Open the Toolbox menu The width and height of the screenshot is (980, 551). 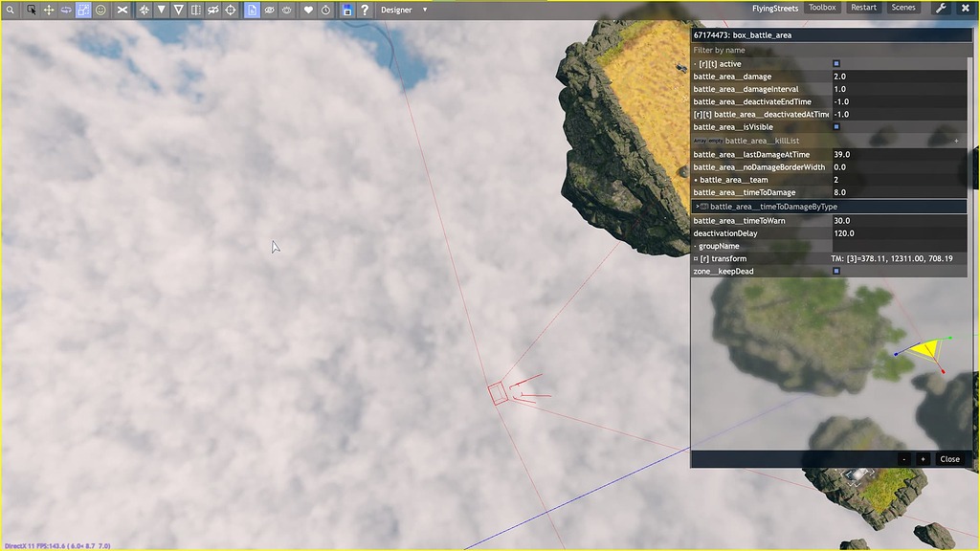coord(821,7)
